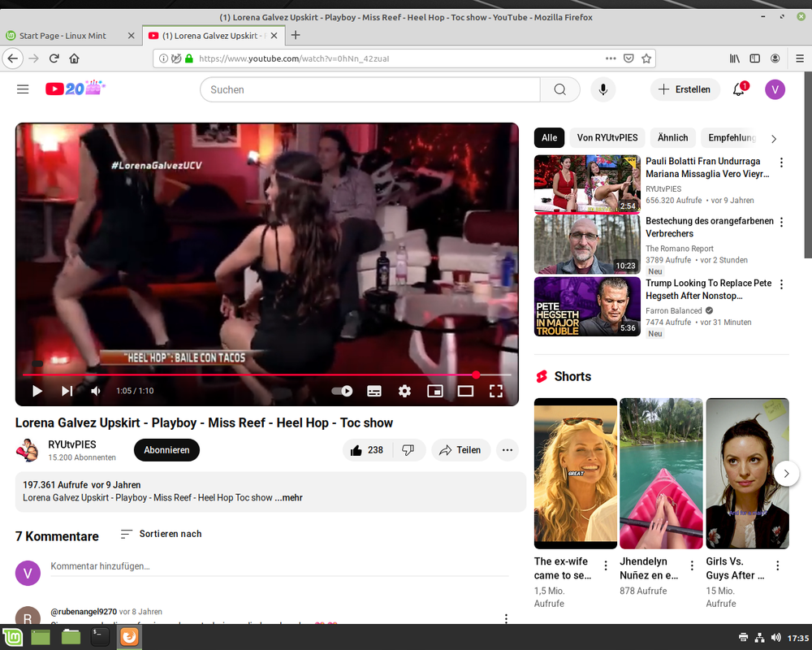
Task: Enter fullscreen video mode
Action: coord(495,391)
